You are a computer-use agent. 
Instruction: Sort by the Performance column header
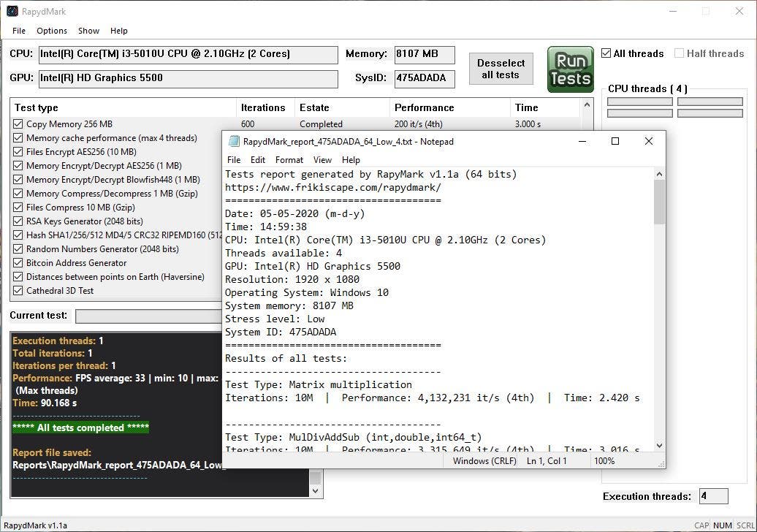[424, 107]
